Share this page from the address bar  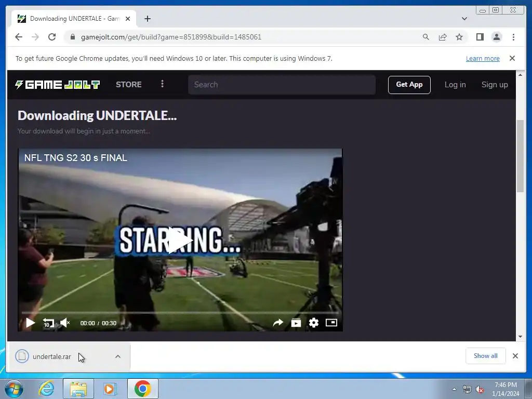[x=443, y=37]
